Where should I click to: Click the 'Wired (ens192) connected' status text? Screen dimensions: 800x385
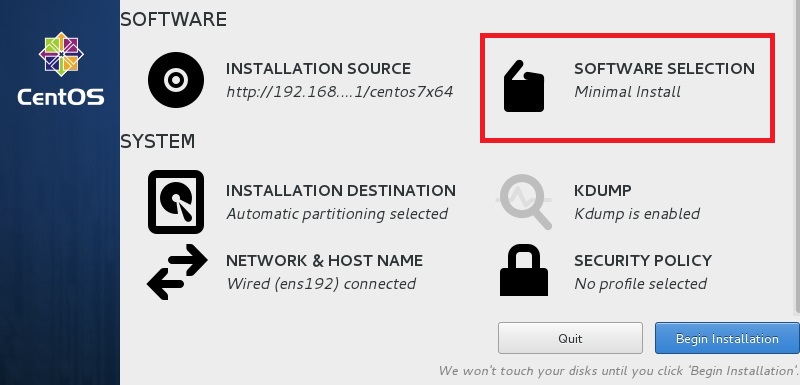[x=321, y=284]
